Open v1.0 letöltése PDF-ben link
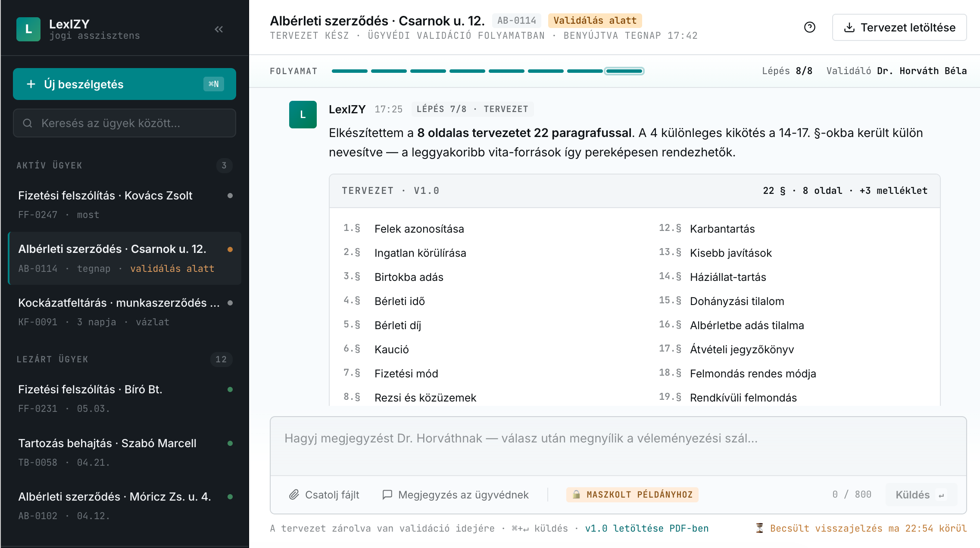The height and width of the screenshot is (548, 980). (646, 528)
